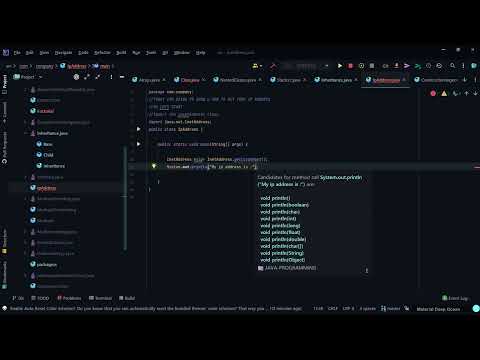Open the Project view dropdown
Viewport: 480px width, 360px height.
28,77
